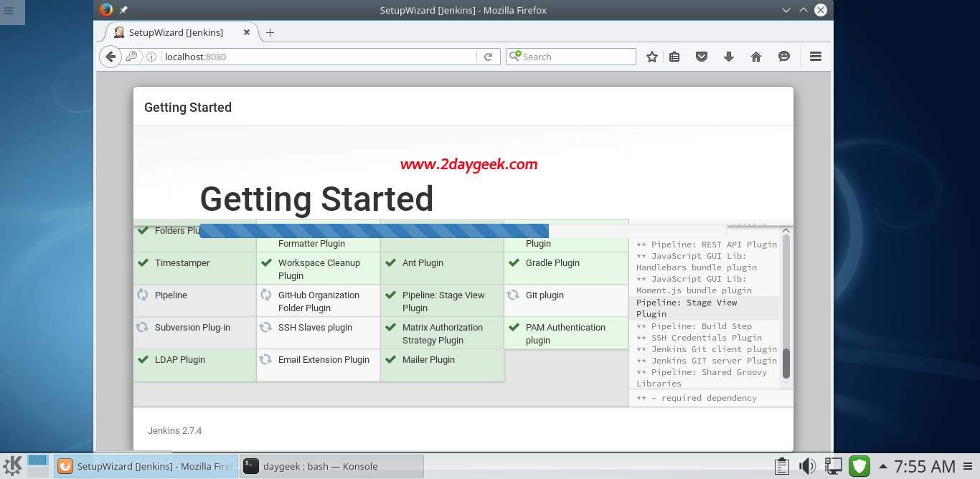Image resolution: width=980 pixels, height=479 pixels.
Task: Open the Firefox hamburger menu
Action: [816, 57]
